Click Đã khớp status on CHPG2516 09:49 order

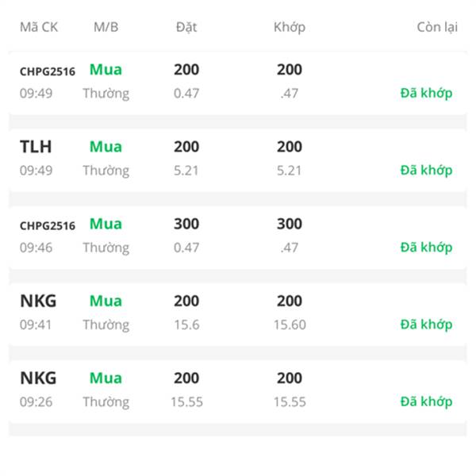tap(426, 93)
